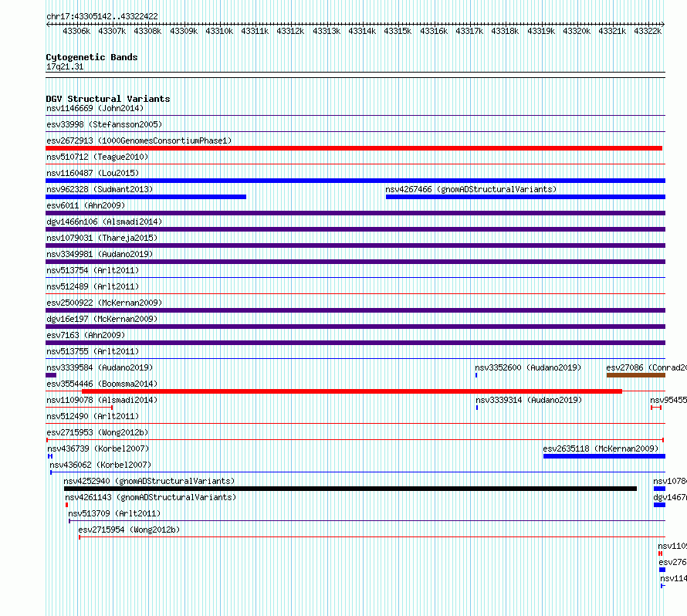Click the black nsv4252940 gnomAD bar
This screenshot has height=616, width=687.
coord(350,489)
